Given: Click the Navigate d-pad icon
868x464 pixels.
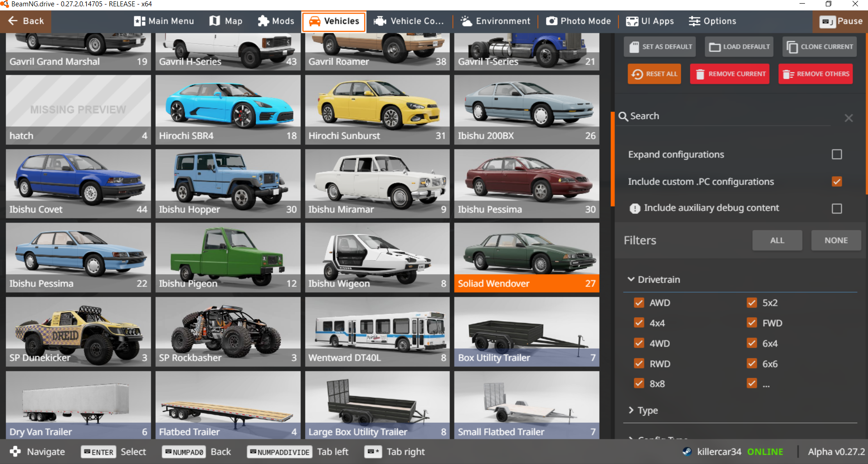Looking at the screenshot, I should (15, 452).
